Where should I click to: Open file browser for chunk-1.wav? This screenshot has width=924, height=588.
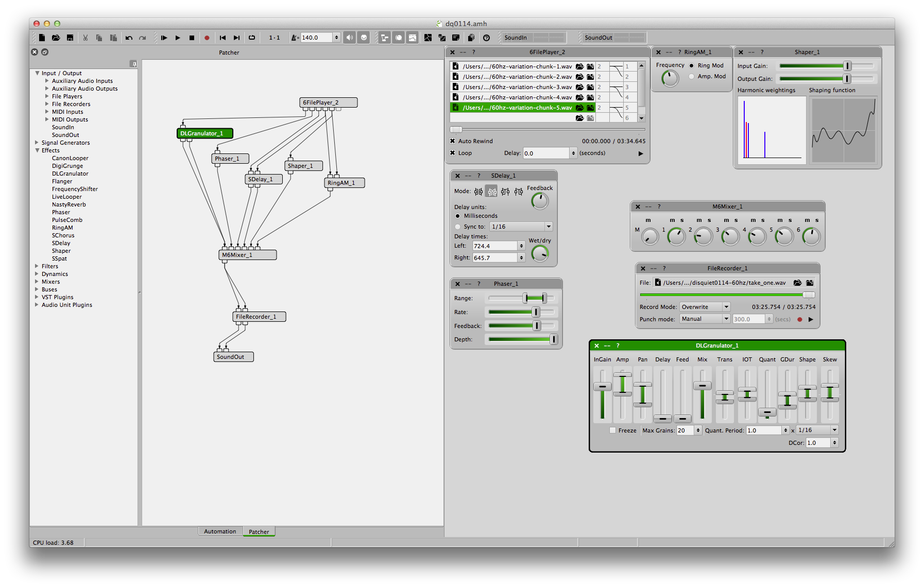click(579, 66)
